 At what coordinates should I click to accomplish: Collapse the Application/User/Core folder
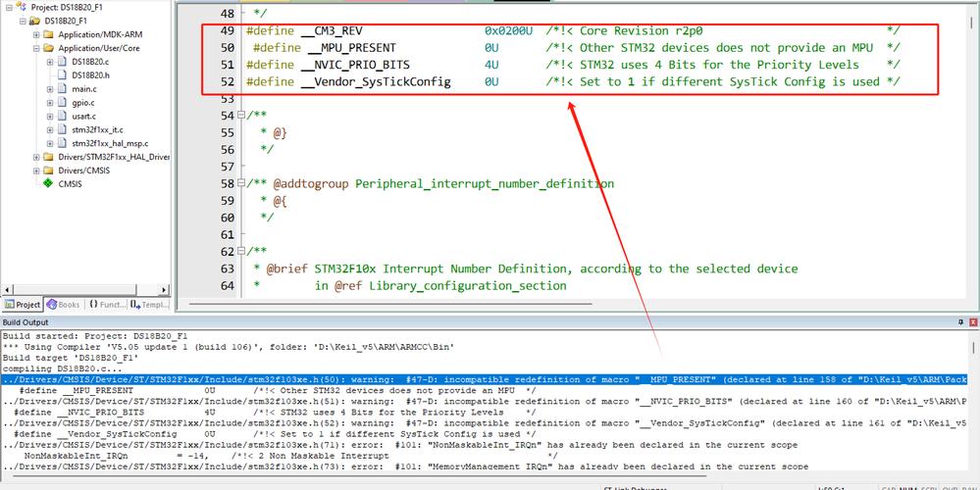[36, 47]
